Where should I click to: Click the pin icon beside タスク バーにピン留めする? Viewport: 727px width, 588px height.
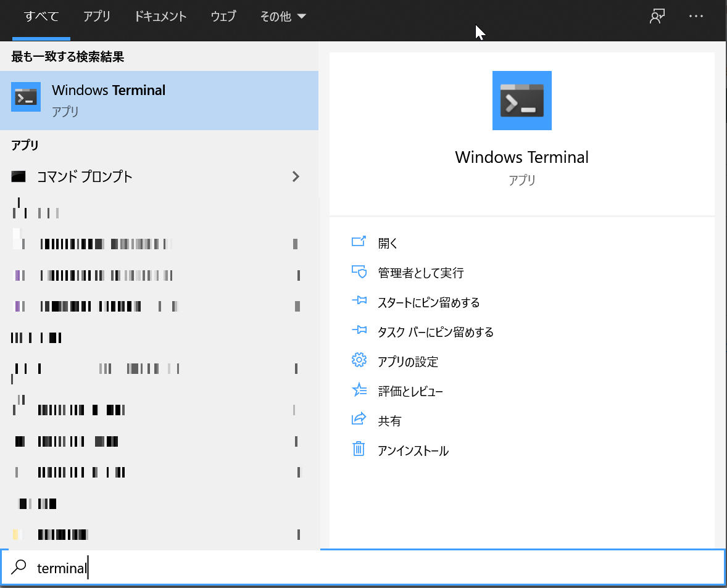[x=359, y=330]
